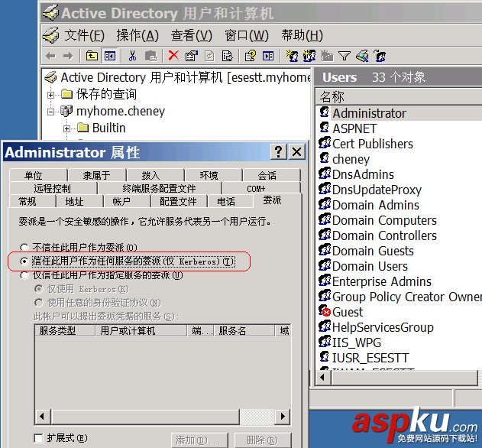482x448 pixels.
Task: Click the services list right scroll arrow
Action: (x=283, y=417)
